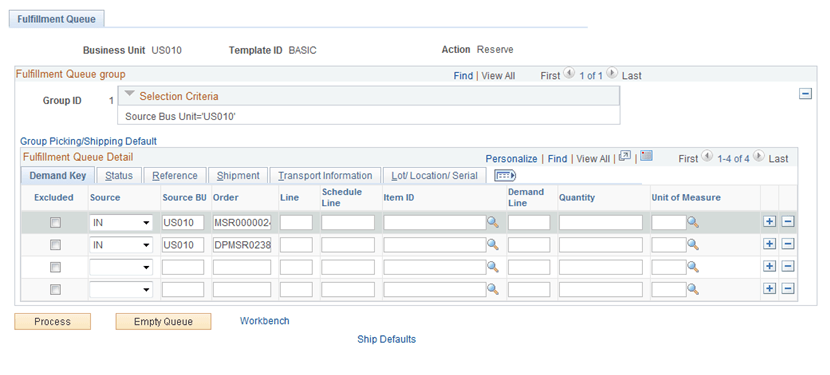Tick Excluded checkbox in third detail row
Viewport: 830px width, 375px height.
tap(55, 267)
